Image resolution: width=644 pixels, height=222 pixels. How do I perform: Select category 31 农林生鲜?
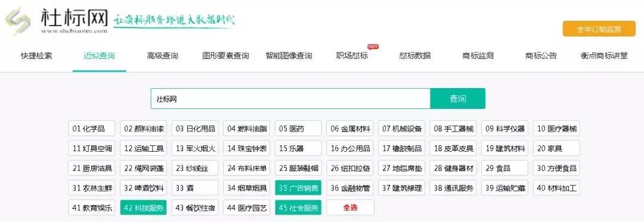(x=92, y=188)
